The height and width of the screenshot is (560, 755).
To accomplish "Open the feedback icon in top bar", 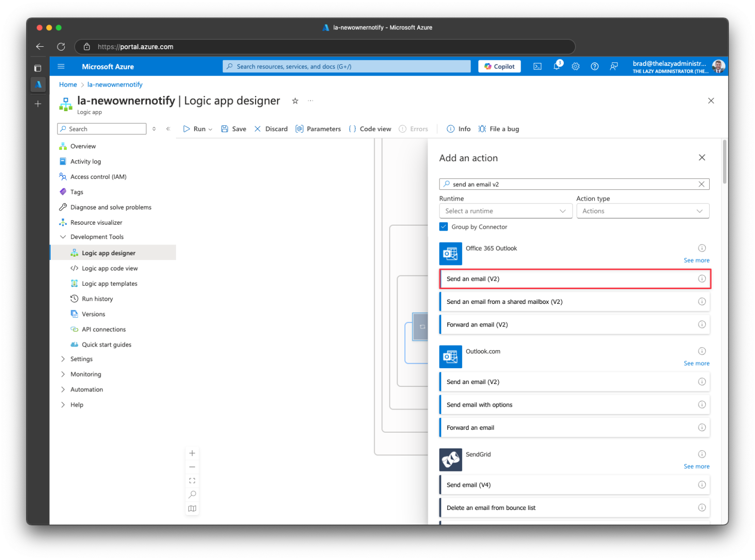I will 613,66.
